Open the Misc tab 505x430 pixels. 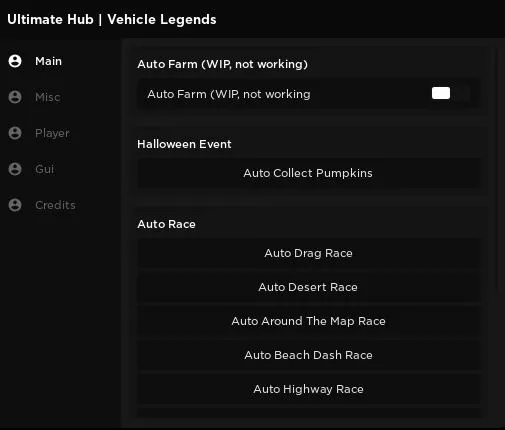(48, 97)
